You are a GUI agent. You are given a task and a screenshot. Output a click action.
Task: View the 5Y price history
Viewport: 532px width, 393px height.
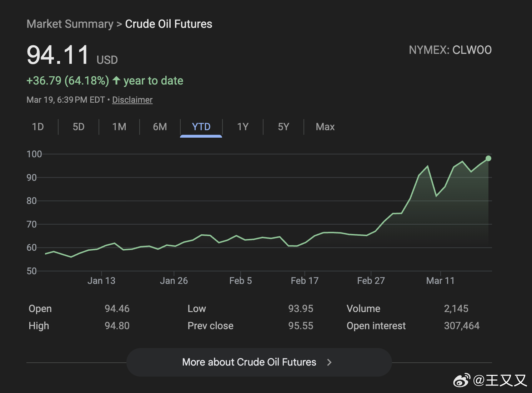point(283,127)
